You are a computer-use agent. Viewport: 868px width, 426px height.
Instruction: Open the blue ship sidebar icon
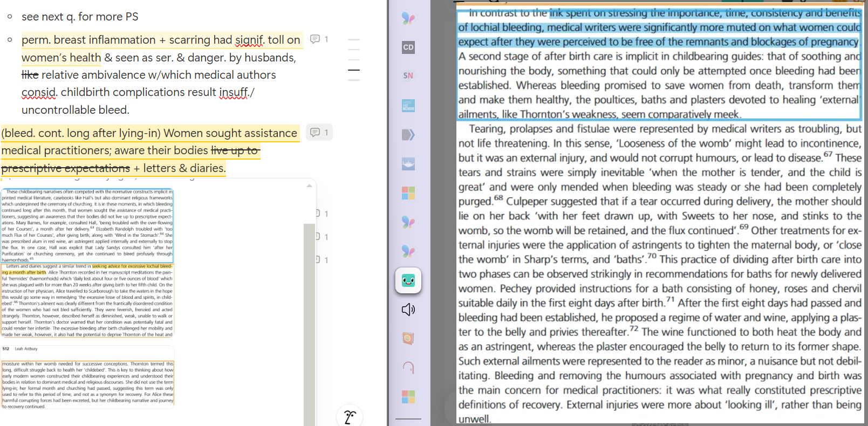pyautogui.click(x=408, y=164)
